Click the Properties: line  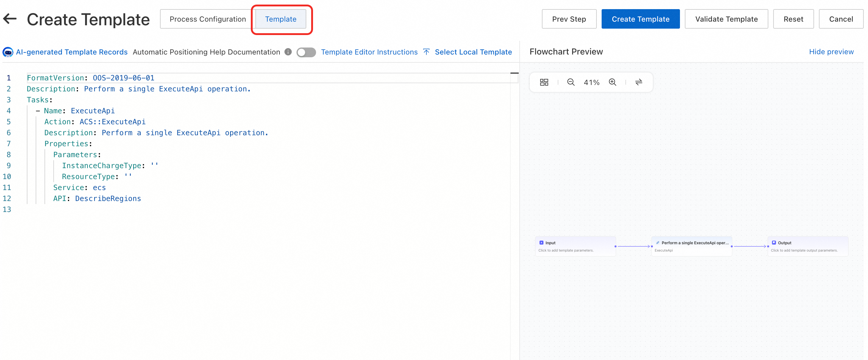point(68,143)
